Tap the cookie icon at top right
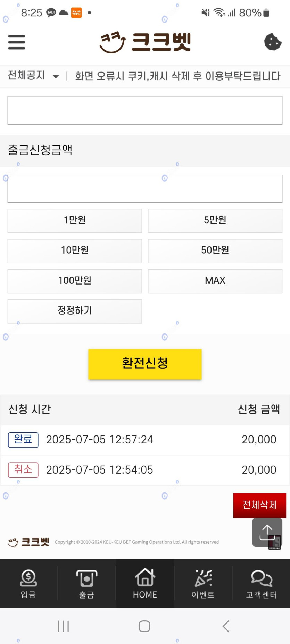This screenshot has height=644, width=290. coord(273,42)
